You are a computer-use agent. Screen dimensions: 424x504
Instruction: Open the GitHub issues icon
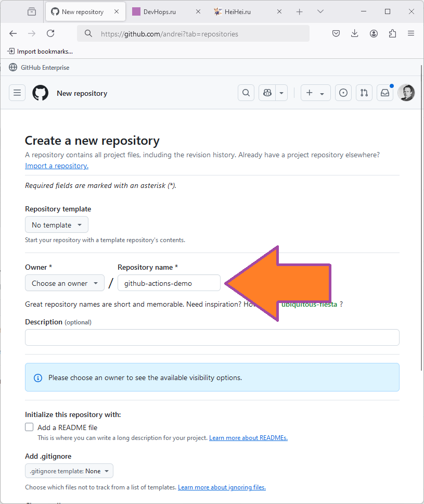(x=343, y=93)
